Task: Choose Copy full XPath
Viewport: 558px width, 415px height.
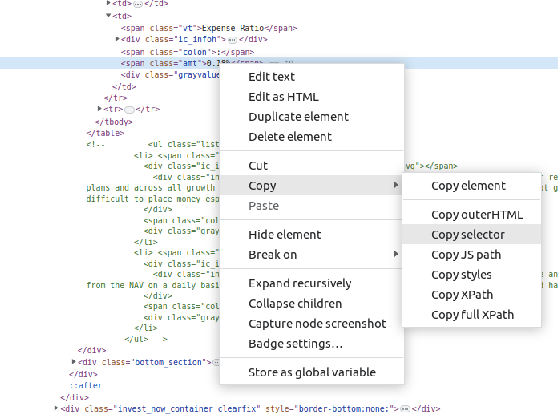Action: [x=471, y=314]
